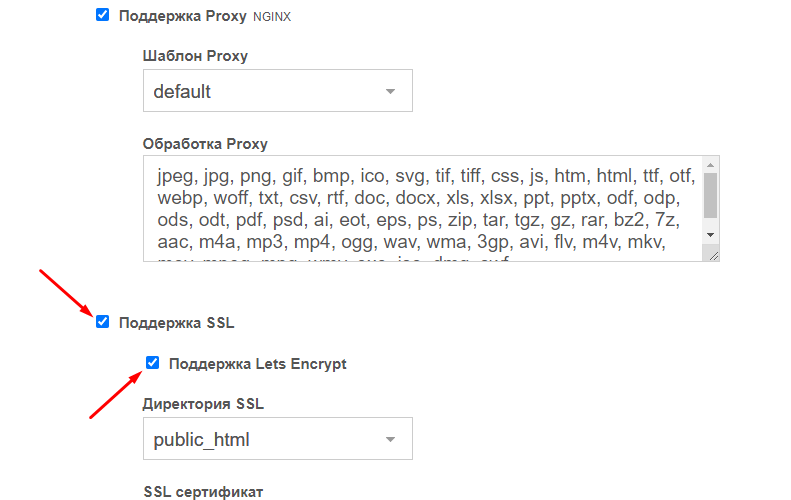Click the scrollbar thumb in the extensions textarea
This screenshot has height=500, width=791.
point(710,195)
